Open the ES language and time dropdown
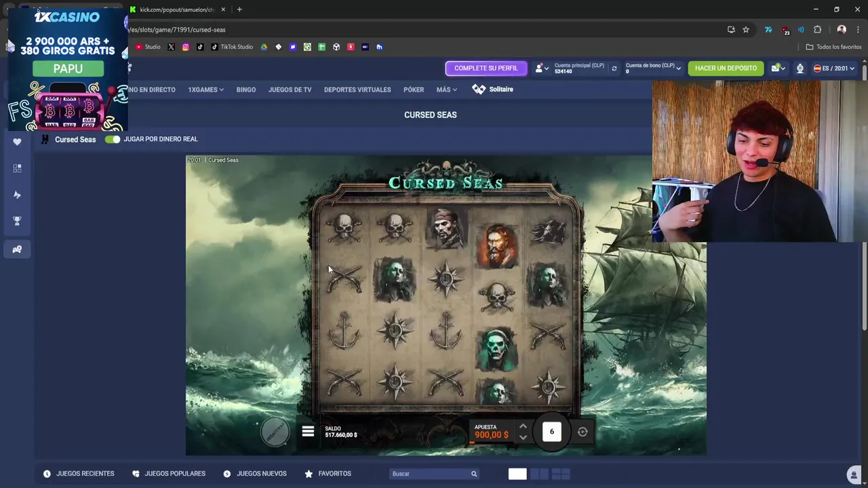Image resolution: width=868 pixels, height=488 pixels. (834, 68)
